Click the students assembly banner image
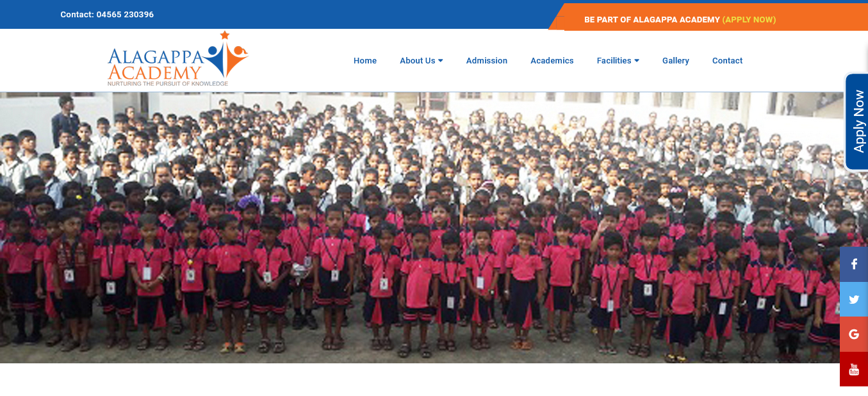Viewport: 868px width, 396px height. [434, 227]
